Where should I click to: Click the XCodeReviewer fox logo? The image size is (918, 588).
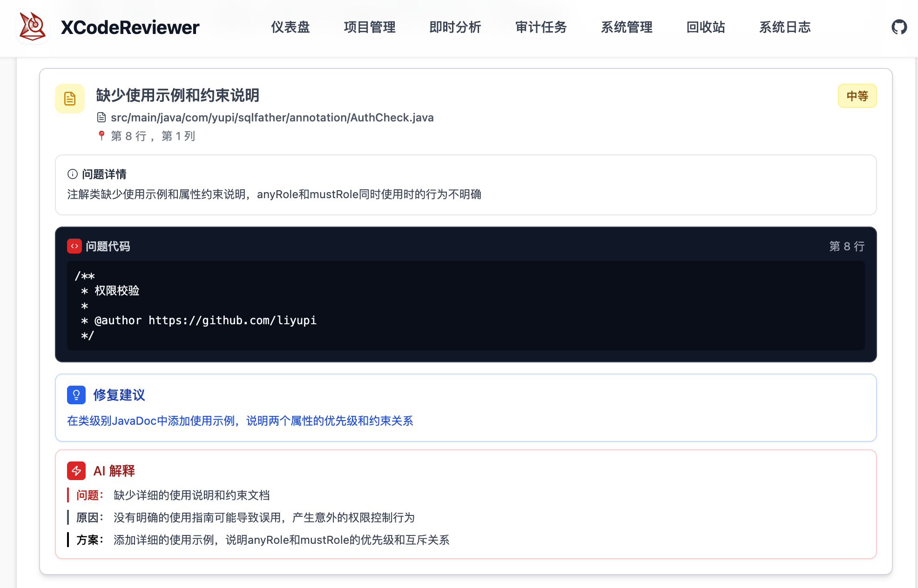pyautogui.click(x=33, y=26)
